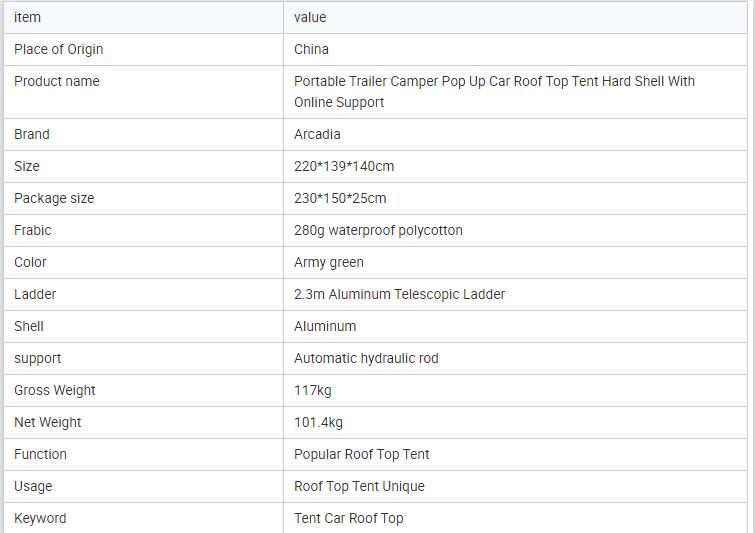Select the '117kg' gross weight value

312,390
